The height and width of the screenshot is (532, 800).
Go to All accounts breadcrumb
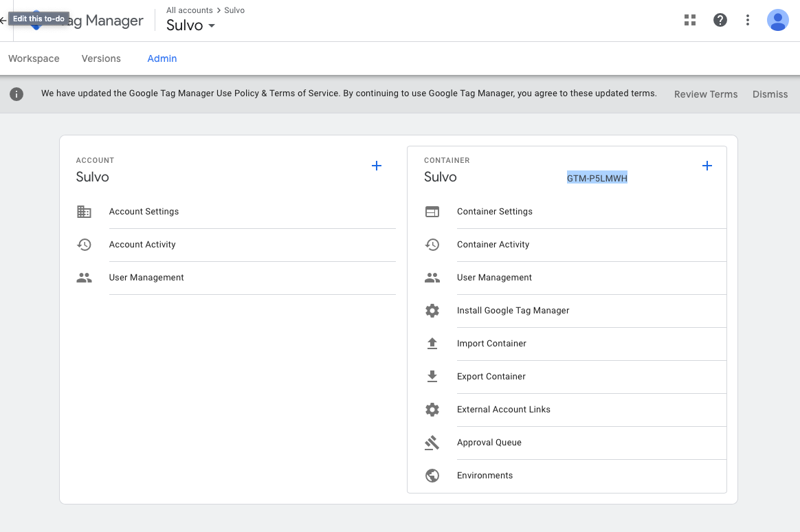(189, 10)
